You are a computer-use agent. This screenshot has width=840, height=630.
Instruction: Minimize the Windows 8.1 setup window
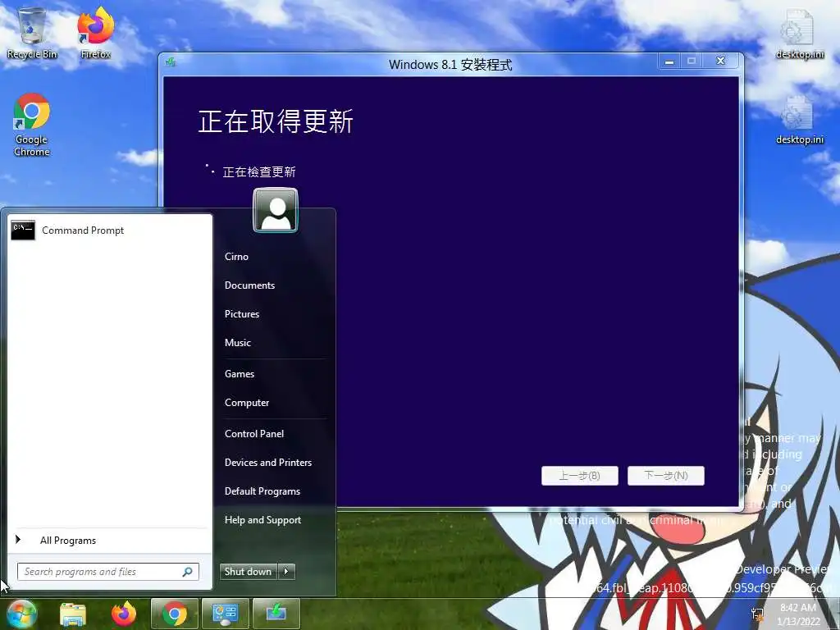[669, 62]
